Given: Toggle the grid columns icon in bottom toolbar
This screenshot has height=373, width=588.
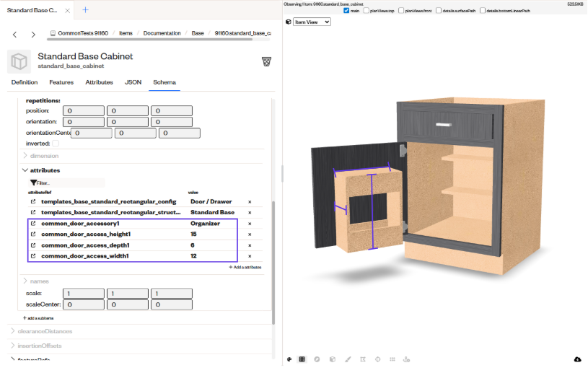Looking at the screenshot, I should pos(302,359).
